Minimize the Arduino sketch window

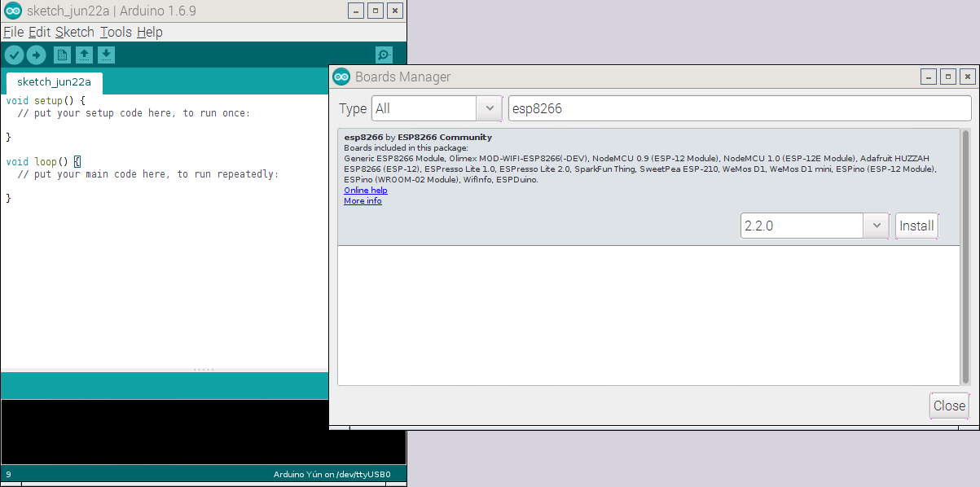356,11
